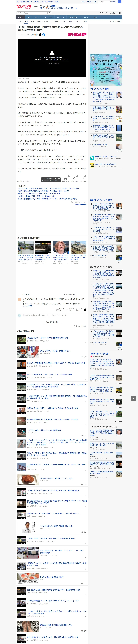Open トピックス一覧 link
The width and height of the screenshot is (138, 644).
[x=115, y=21]
